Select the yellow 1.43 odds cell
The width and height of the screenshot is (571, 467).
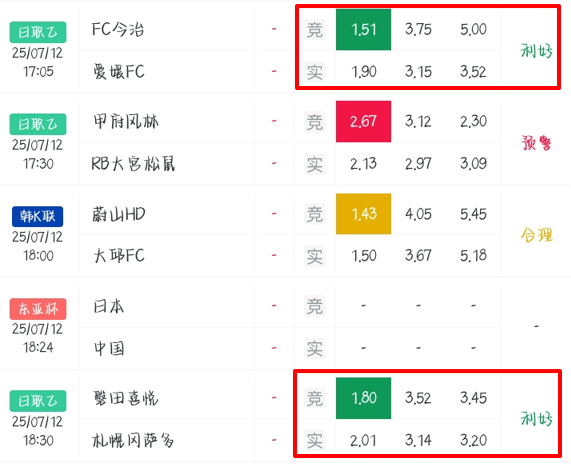tap(363, 214)
